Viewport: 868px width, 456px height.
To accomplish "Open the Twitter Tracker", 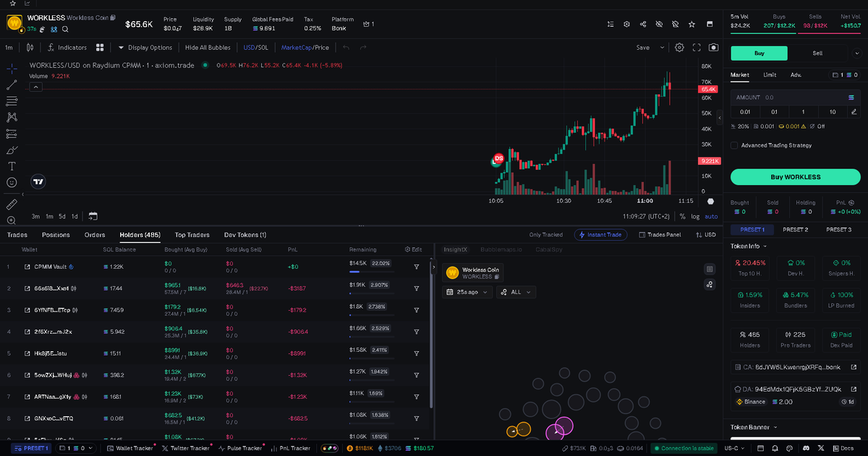I will point(185,449).
